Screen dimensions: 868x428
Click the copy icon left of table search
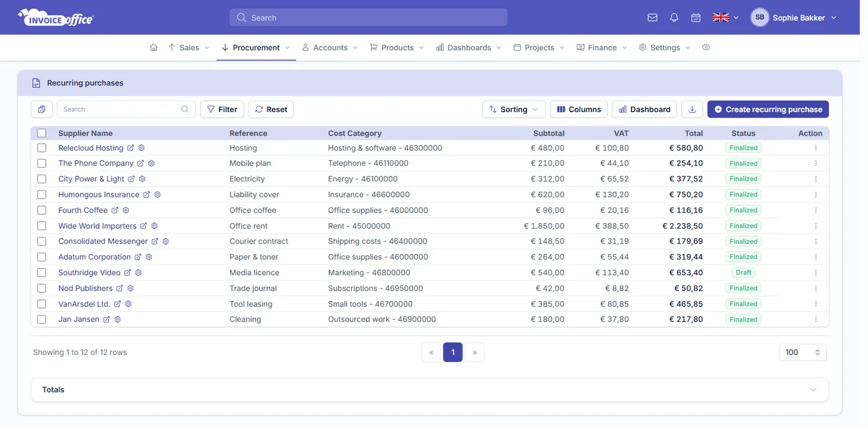[42, 110]
